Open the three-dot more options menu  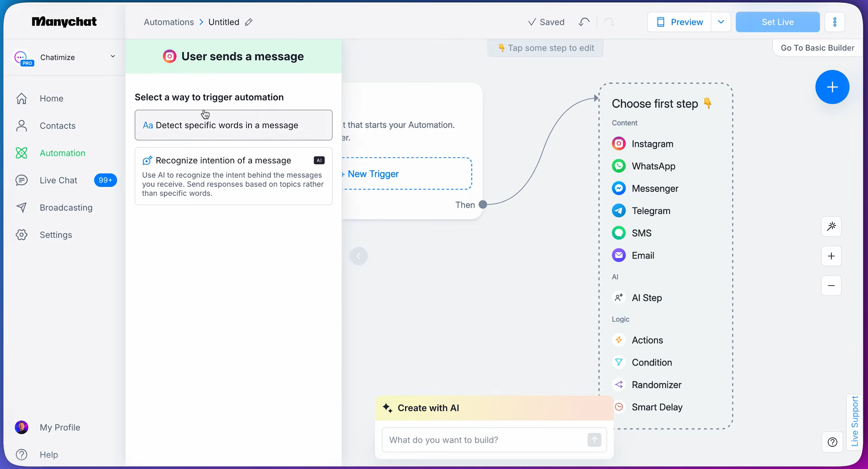[x=835, y=22]
